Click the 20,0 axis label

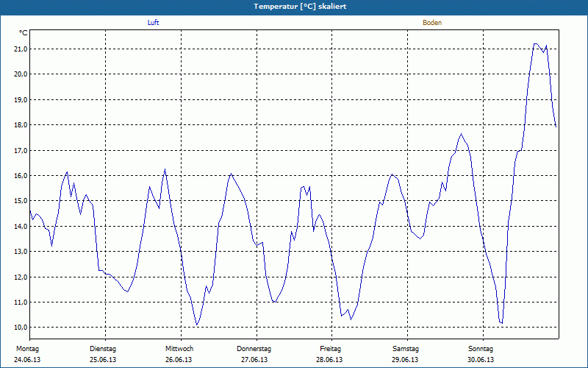coord(21,74)
